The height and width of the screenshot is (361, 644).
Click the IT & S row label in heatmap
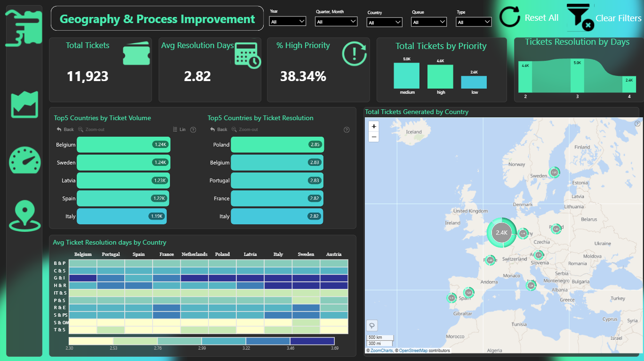point(60,293)
